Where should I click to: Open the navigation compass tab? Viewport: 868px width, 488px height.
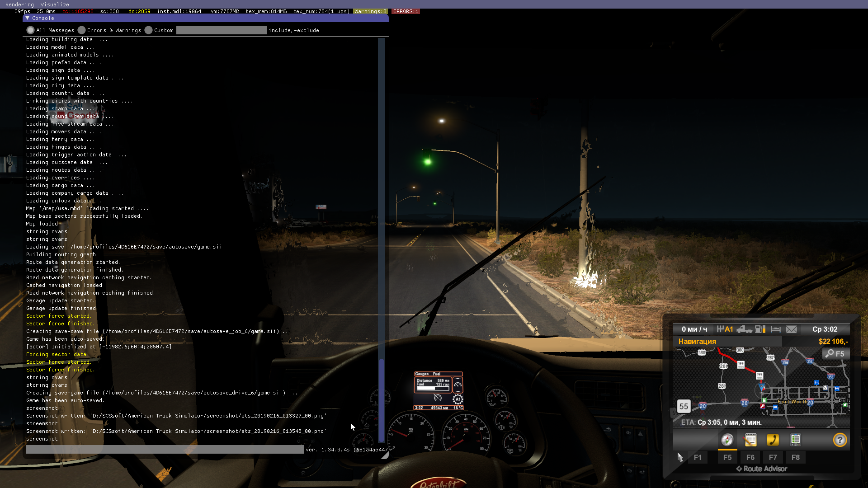click(727, 440)
